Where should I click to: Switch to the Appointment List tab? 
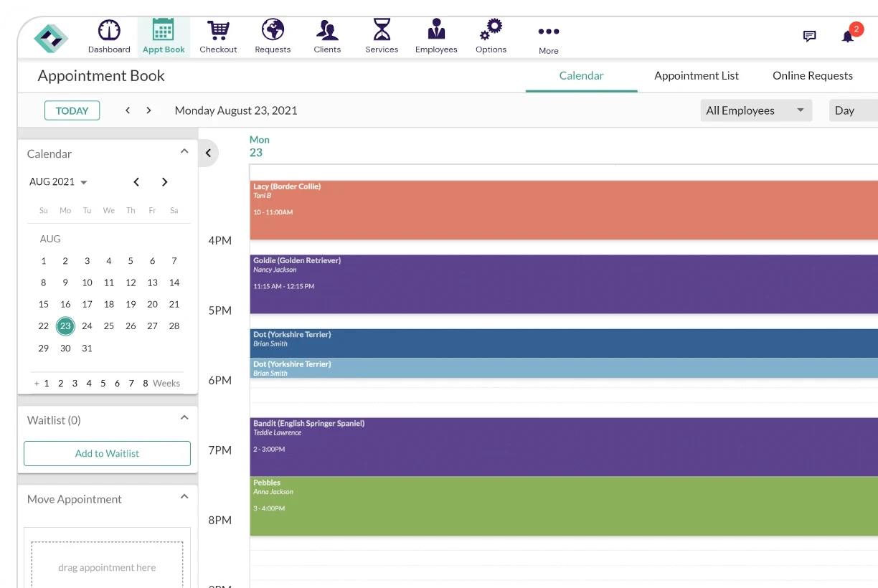(x=696, y=76)
